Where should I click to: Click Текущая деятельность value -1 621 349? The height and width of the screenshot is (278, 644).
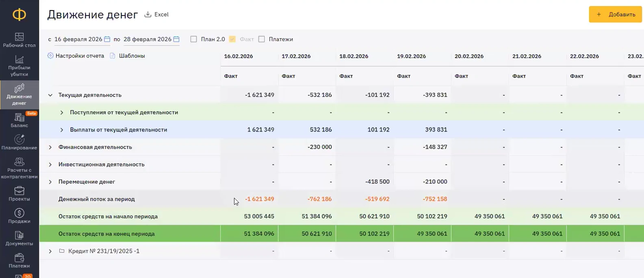point(260,95)
